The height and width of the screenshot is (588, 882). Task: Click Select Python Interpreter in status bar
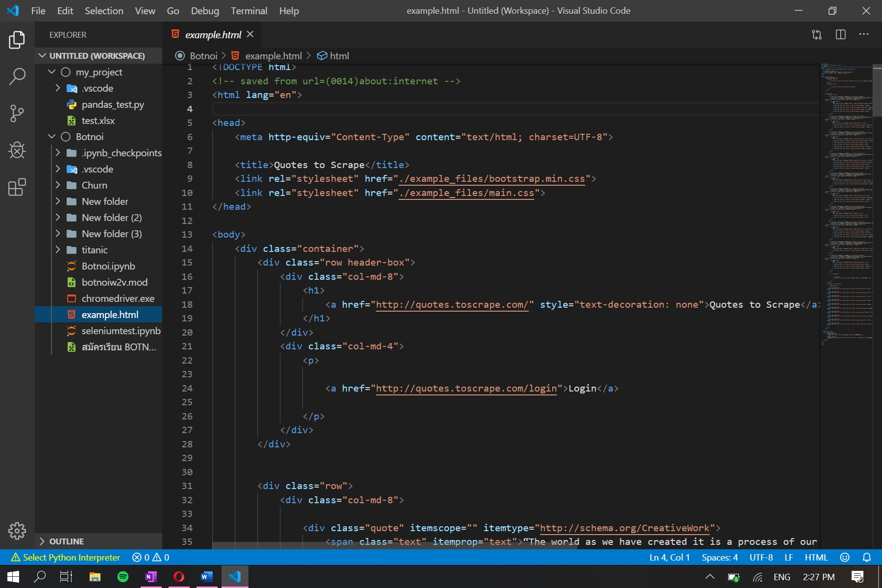66,557
